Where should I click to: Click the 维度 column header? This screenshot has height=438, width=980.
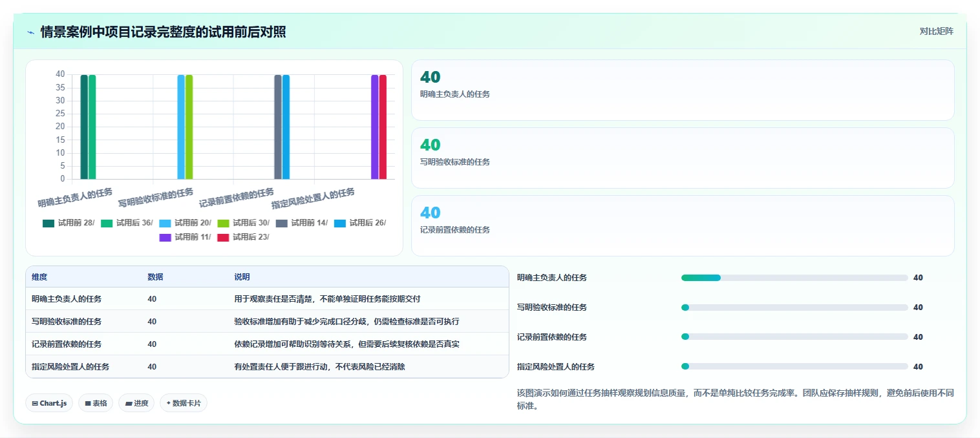click(39, 276)
